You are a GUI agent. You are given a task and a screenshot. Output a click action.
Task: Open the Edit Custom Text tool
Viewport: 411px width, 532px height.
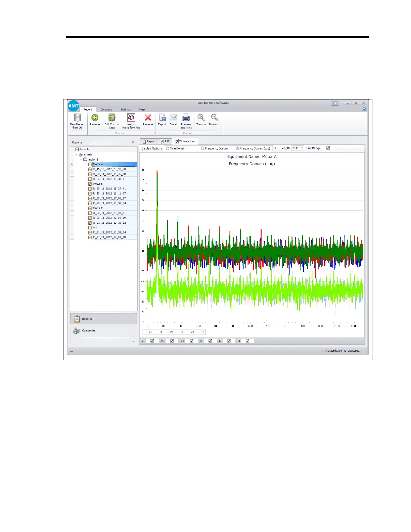pyautogui.click(x=112, y=118)
